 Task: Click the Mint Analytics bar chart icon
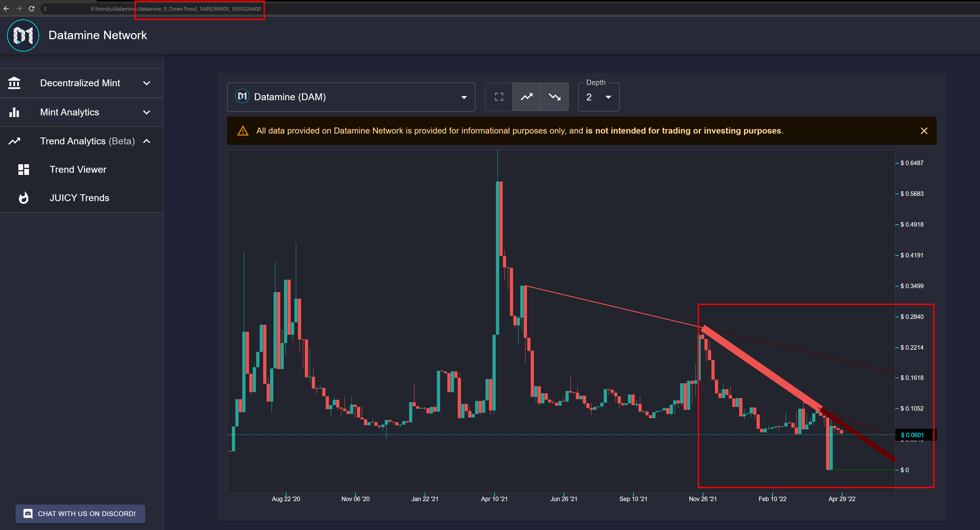pos(14,112)
